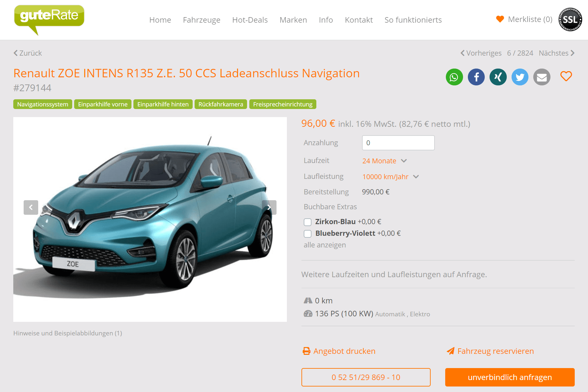Open the Hot-Deals menu item
This screenshot has width=588, height=392.
tap(250, 20)
